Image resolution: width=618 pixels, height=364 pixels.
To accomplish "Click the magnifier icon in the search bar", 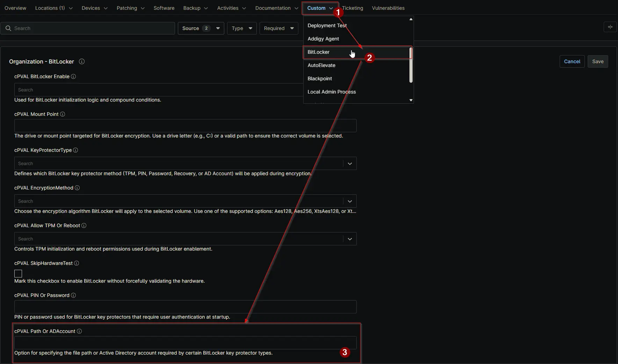I will [x=9, y=28].
